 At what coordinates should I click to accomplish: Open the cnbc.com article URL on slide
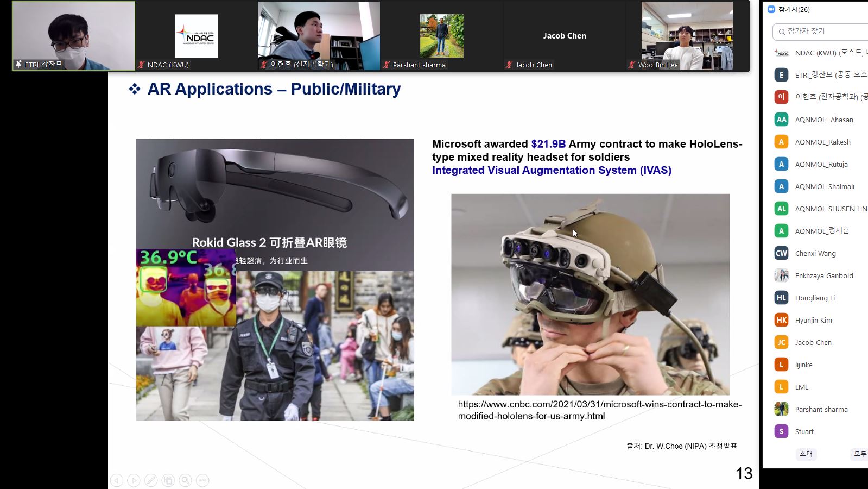pyautogui.click(x=599, y=410)
